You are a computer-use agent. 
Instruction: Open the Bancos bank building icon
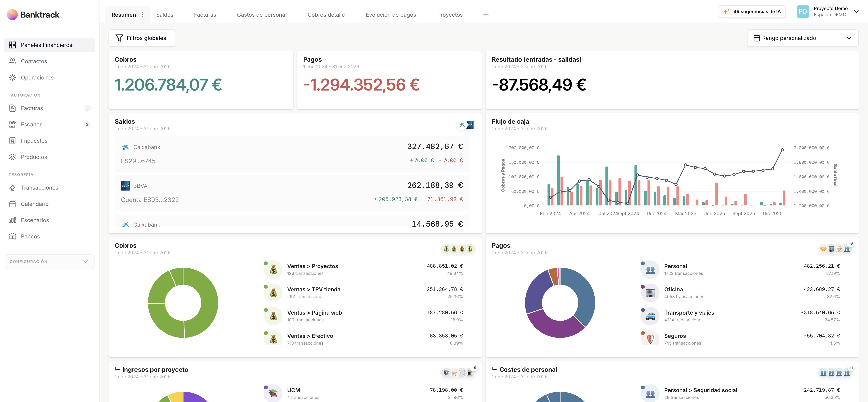click(12, 236)
